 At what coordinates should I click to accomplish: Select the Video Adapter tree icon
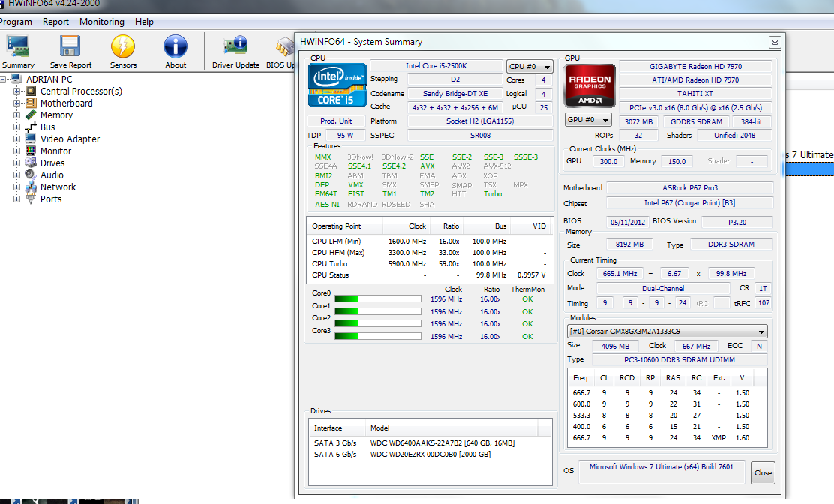[31, 139]
